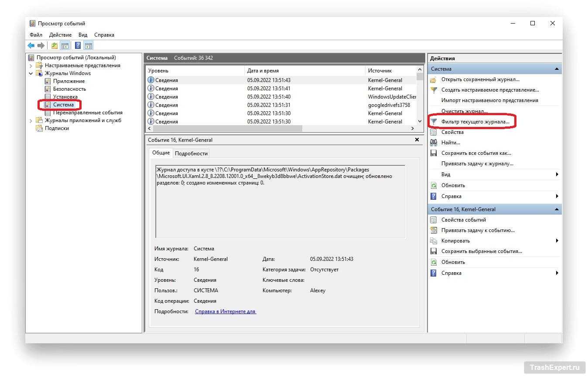Expand the Журналы приложений и служб node
This screenshot has width=588, height=376.
click(x=31, y=120)
